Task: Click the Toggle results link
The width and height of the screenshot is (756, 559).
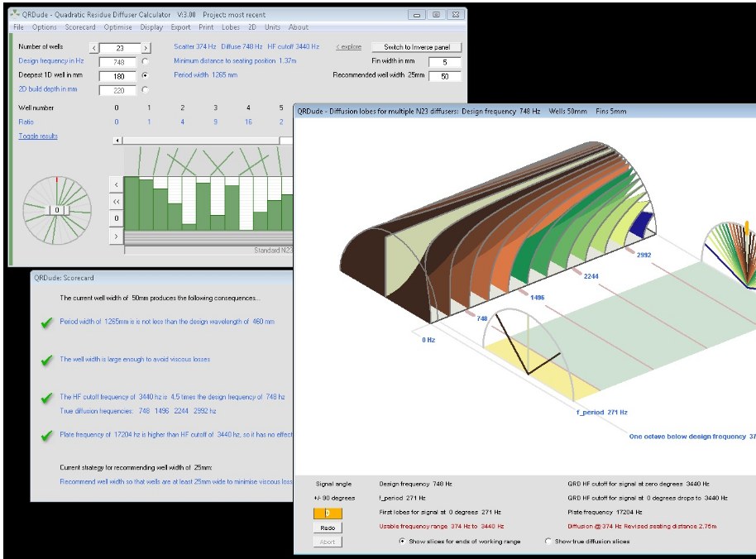Action: [x=38, y=136]
